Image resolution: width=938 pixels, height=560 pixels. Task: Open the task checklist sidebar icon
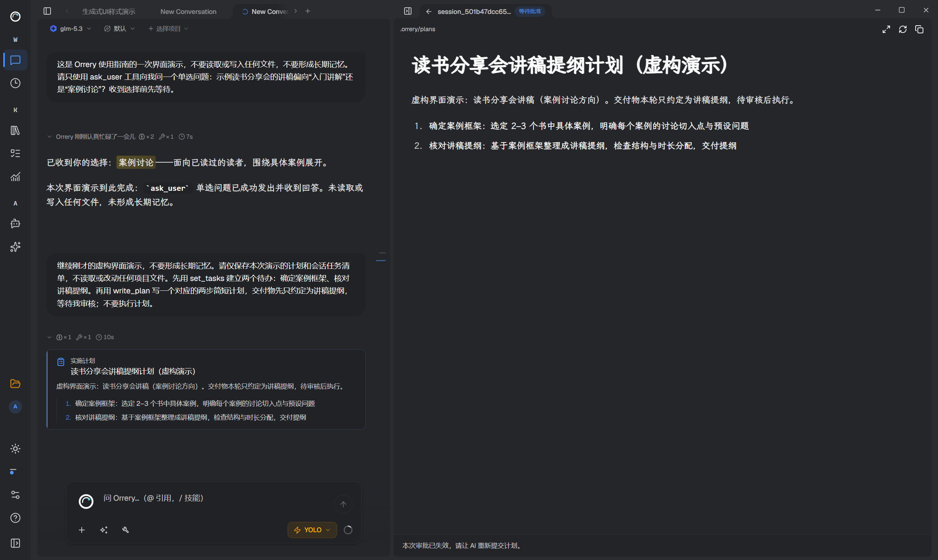pos(15,153)
